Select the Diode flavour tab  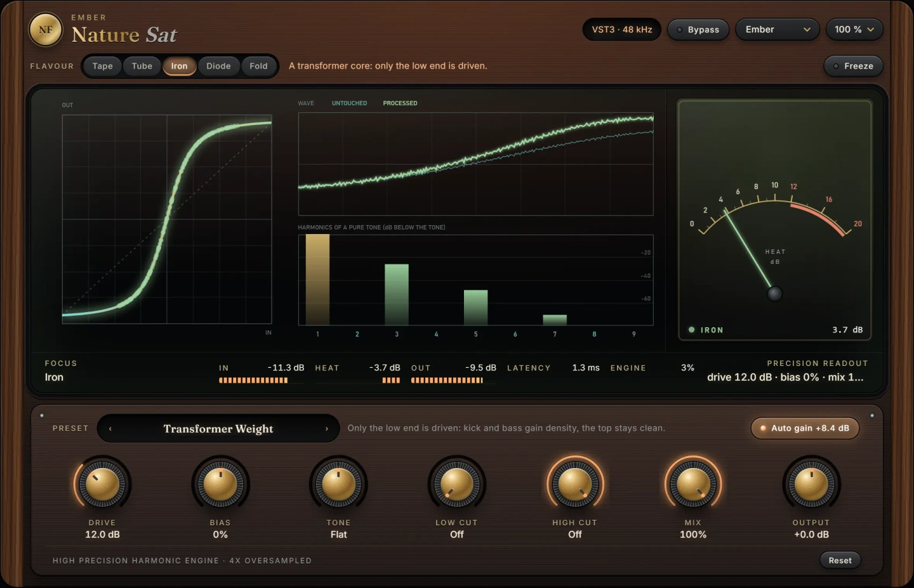pyautogui.click(x=218, y=66)
